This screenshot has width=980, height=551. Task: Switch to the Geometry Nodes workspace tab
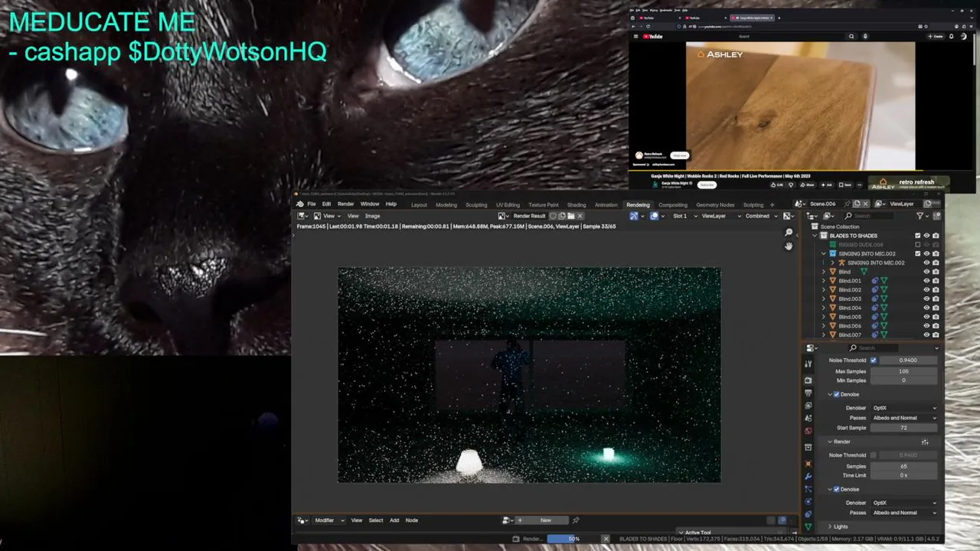715,205
